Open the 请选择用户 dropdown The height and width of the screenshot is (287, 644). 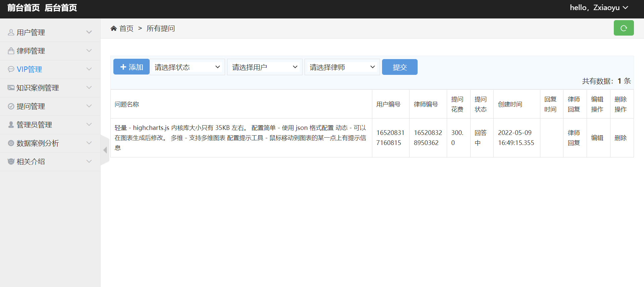[x=265, y=67]
